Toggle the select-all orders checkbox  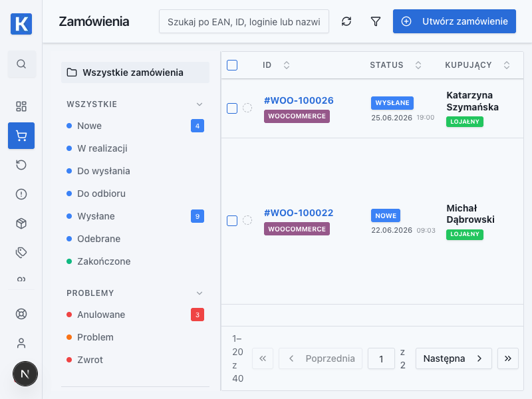pyautogui.click(x=232, y=65)
